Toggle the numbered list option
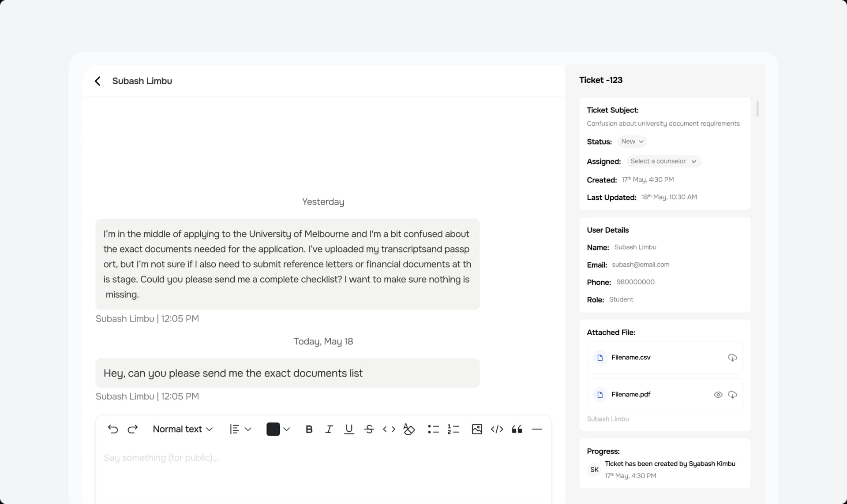Image resolution: width=847 pixels, height=504 pixels. click(453, 429)
